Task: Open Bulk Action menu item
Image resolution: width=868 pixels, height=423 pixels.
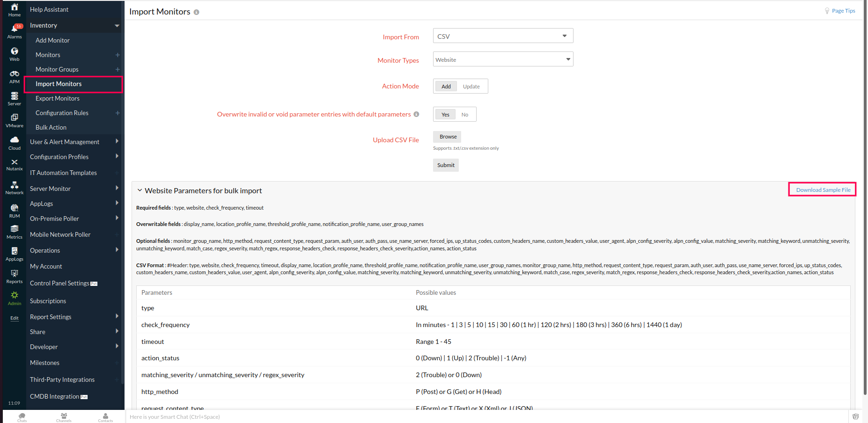Action: click(51, 127)
